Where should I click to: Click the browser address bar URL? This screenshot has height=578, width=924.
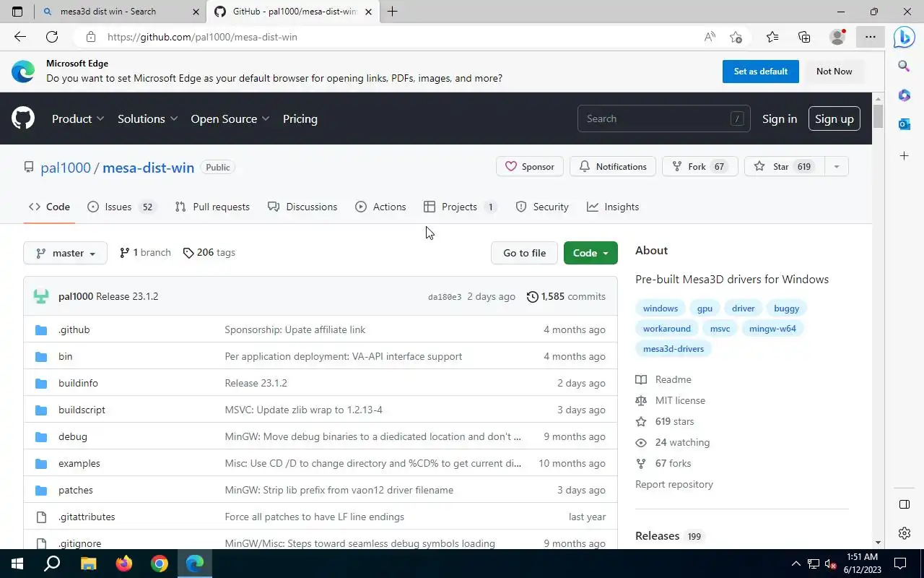pyautogui.click(x=202, y=37)
